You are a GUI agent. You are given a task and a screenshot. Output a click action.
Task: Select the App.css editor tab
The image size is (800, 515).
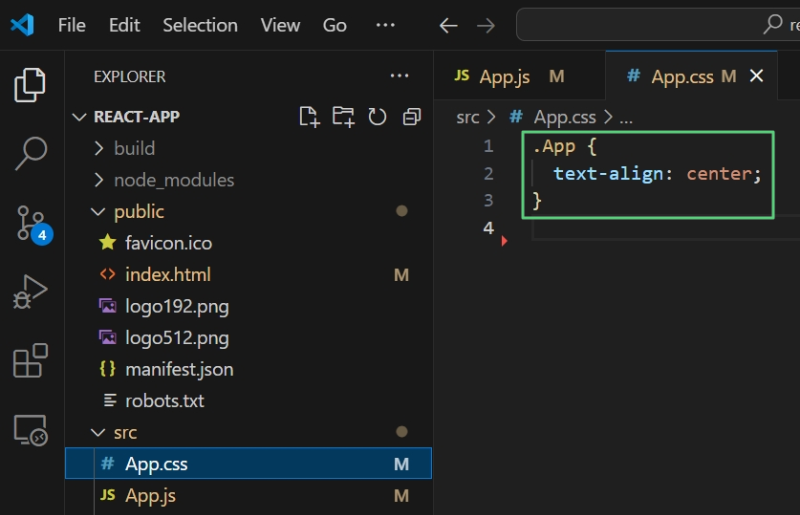692,76
